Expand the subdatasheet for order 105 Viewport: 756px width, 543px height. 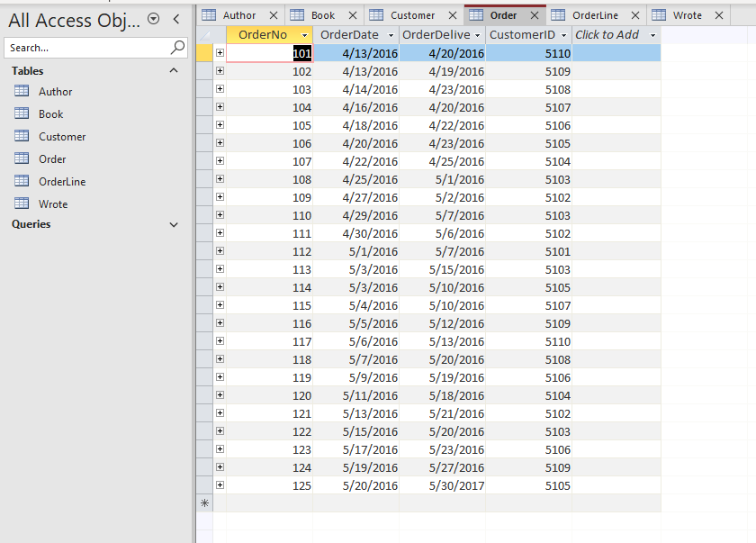click(220, 125)
